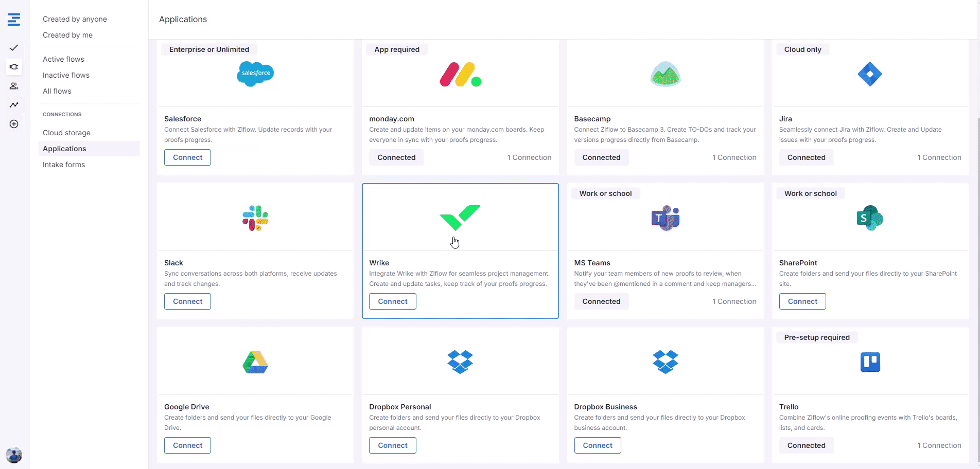Click the Google Drive logo
Screen dimensions: 980x469
[255, 362]
